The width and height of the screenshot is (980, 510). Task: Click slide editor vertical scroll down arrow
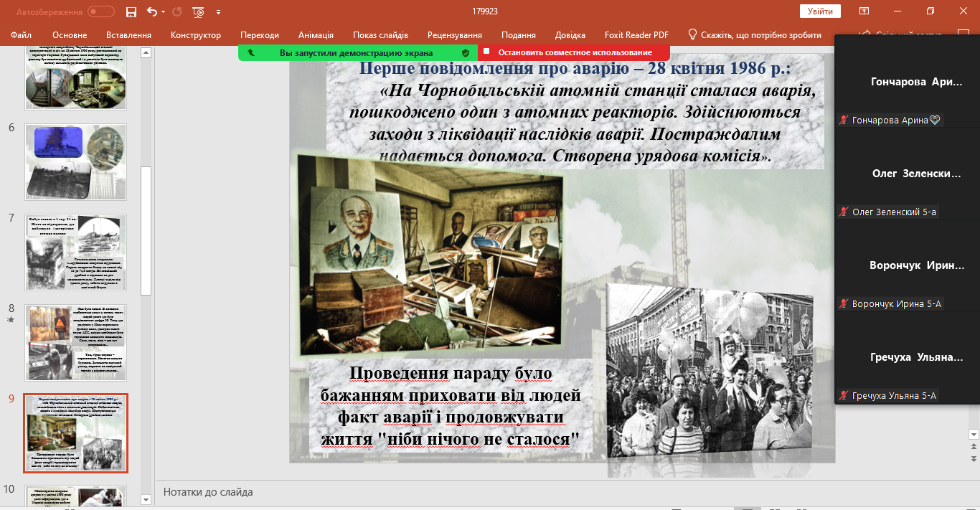[x=974, y=434]
